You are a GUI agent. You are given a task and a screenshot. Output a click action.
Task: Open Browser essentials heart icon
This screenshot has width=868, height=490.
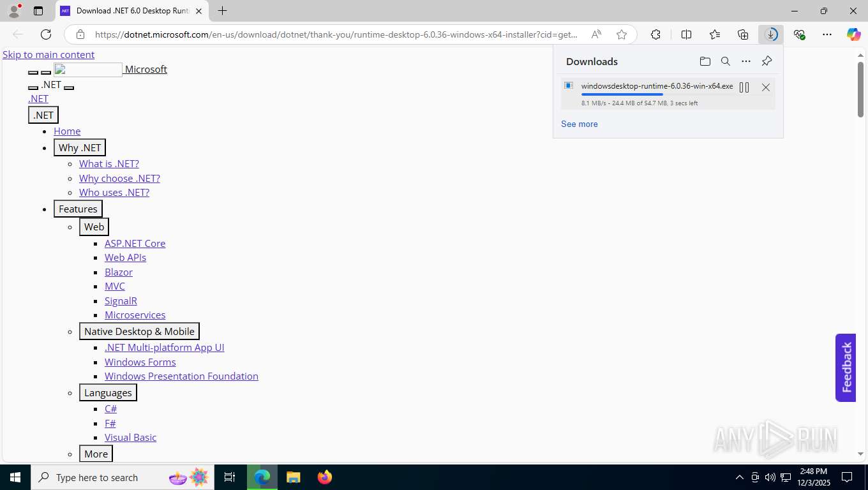point(799,34)
